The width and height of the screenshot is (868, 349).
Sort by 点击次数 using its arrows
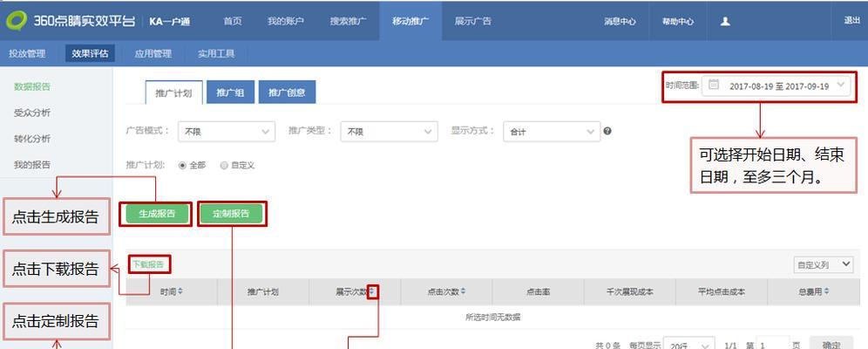(x=463, y=291)
